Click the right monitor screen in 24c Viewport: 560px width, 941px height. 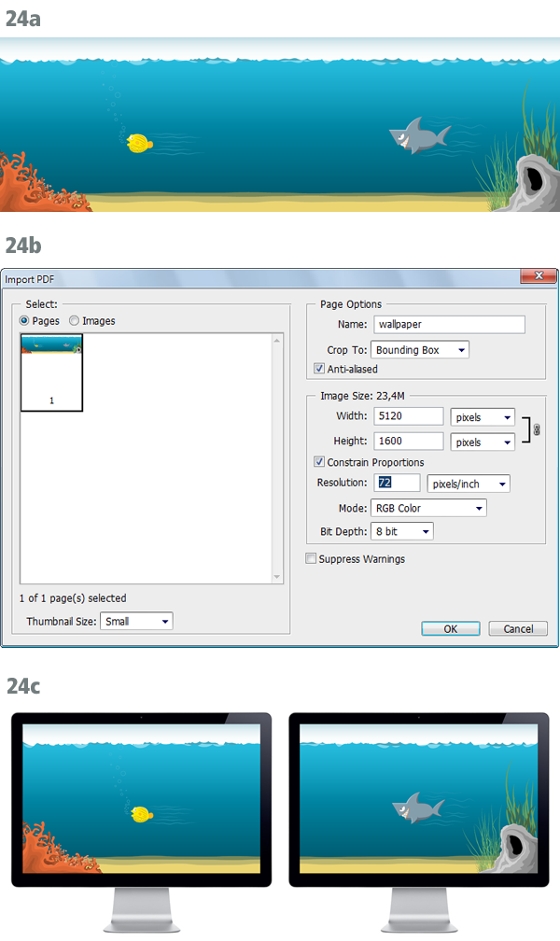coord(418,799)
